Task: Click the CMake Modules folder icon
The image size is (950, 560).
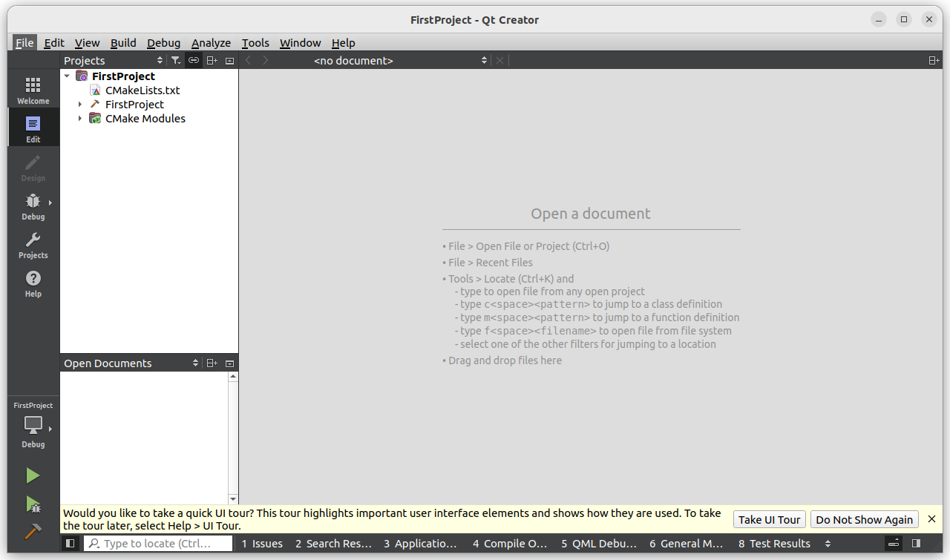Action: pos(95,119)
